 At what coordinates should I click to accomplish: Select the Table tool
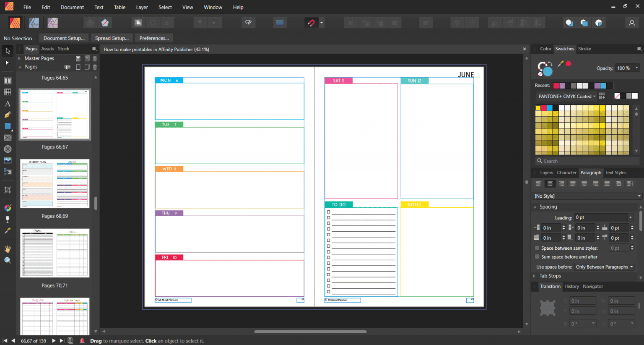(x=8, y=92)
